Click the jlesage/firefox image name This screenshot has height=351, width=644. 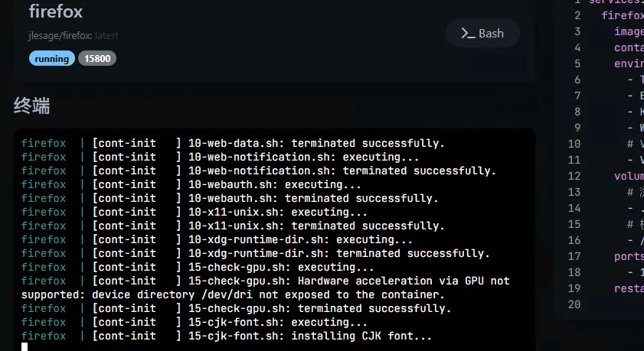(x=60, y=35)
